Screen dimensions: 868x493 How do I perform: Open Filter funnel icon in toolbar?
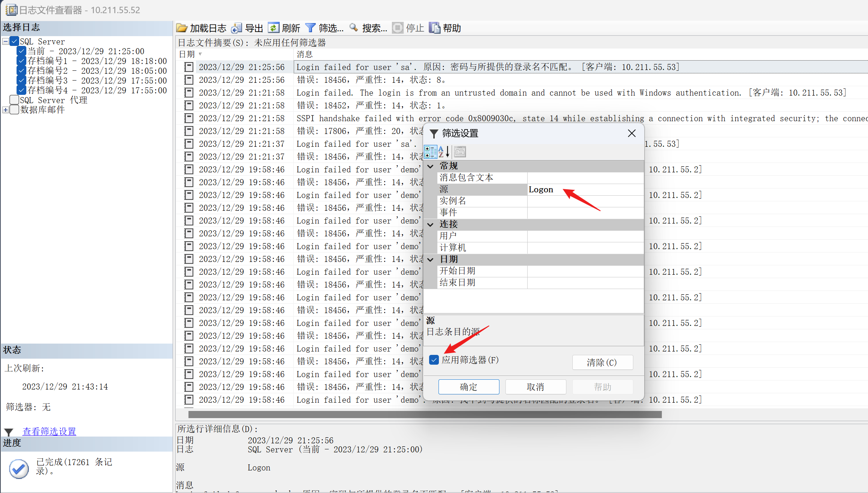coord(310,28)
